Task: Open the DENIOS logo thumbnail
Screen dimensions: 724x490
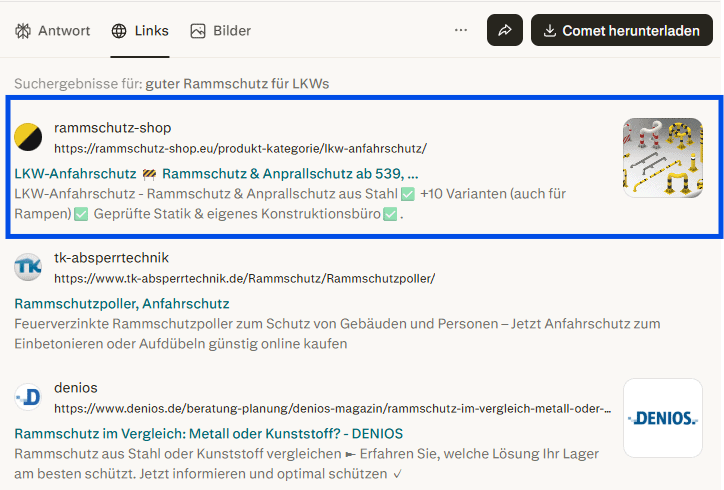Action: [663, 418]
